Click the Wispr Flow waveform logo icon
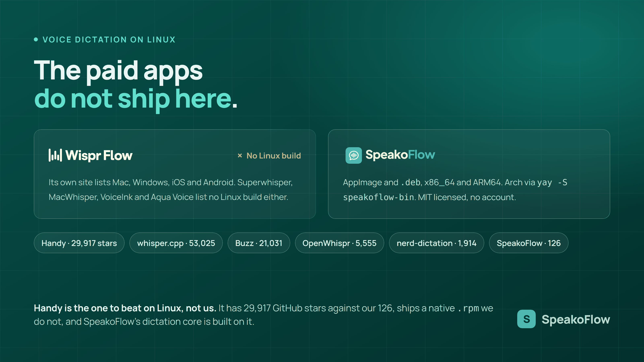 click(x=55, y=155)
